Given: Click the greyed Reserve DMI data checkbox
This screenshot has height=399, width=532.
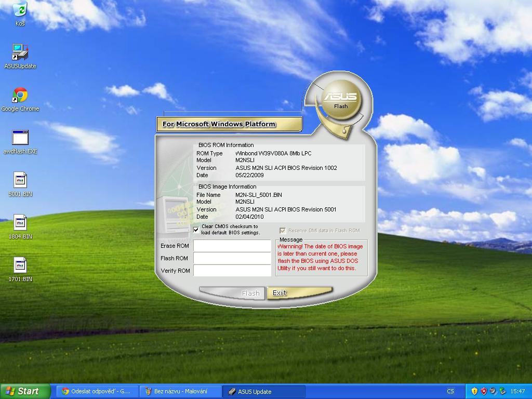Looking at the screenshot, I should point(282,231).
